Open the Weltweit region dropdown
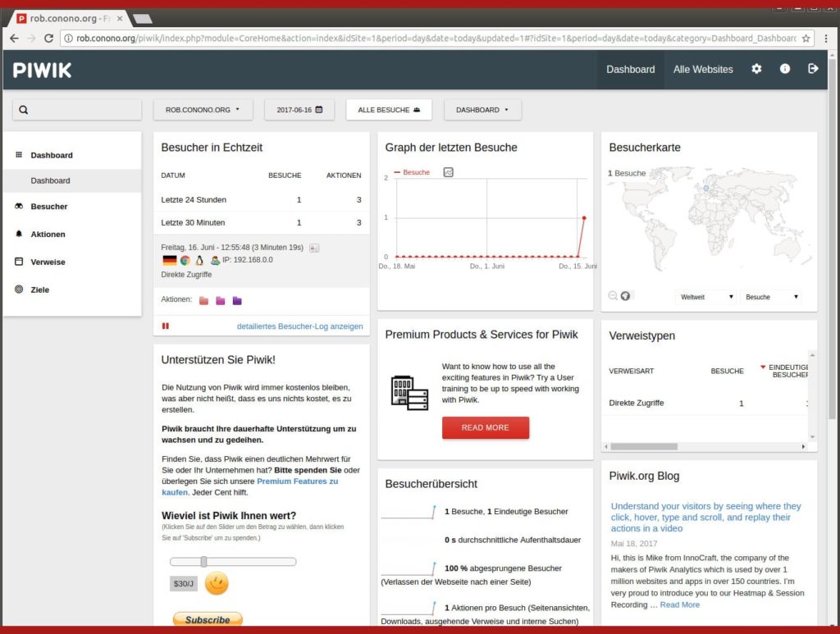840x634 pixels. [705, 297]
